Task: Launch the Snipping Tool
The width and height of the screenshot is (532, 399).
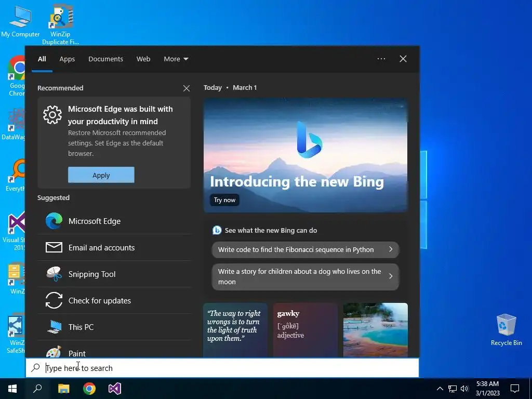Action: point(114,274)
